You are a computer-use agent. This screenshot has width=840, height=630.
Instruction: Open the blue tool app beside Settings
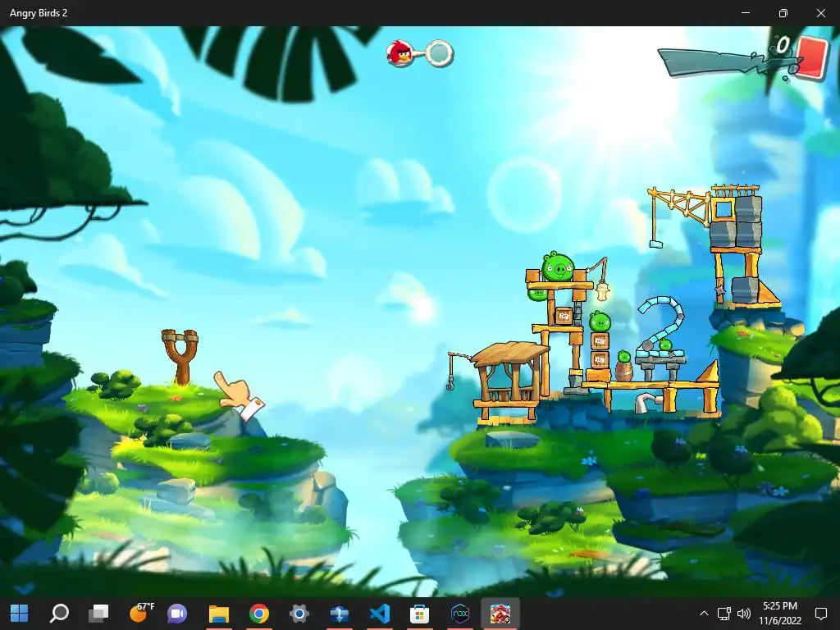point(339,614)
